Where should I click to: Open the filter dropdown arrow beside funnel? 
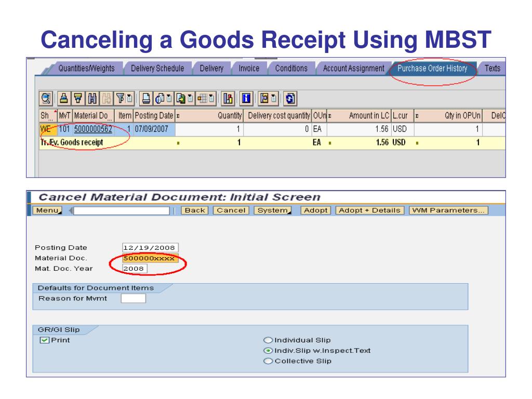130,98
